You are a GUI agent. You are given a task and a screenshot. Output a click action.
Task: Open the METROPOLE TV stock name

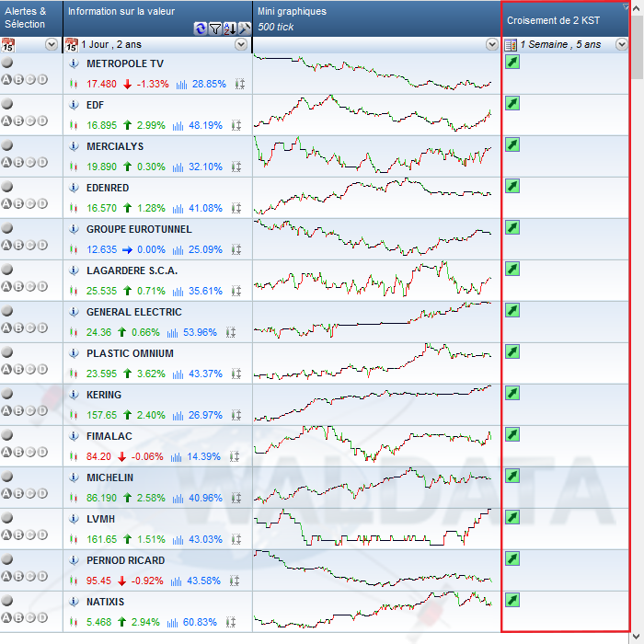(x=125, y=63)
